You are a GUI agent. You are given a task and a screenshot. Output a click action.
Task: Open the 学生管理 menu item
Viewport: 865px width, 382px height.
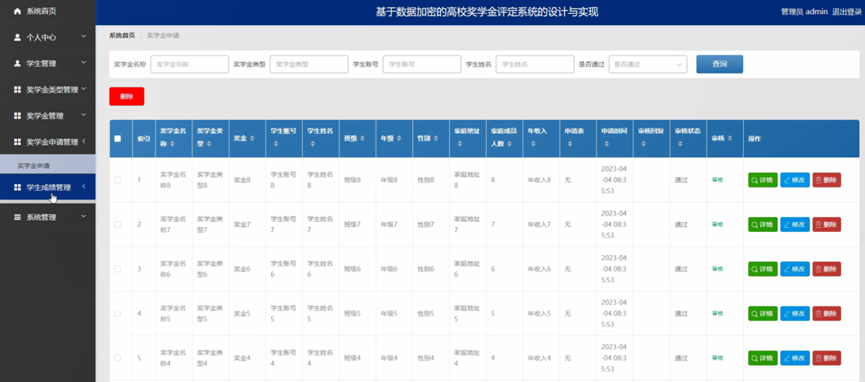point(47,63)
